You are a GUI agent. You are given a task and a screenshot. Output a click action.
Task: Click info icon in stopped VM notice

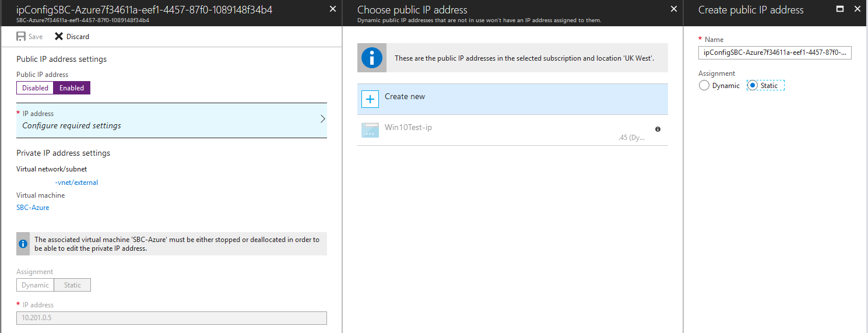[23, 244]
